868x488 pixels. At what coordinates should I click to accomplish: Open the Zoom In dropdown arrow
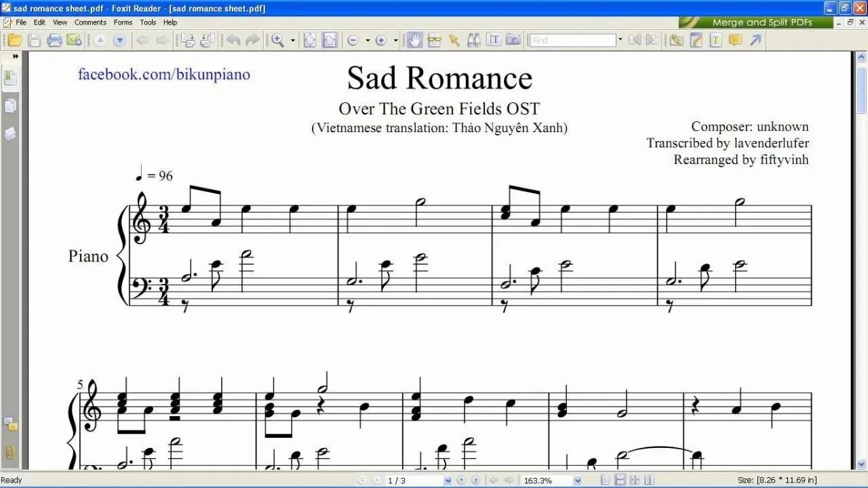point(395,40)
